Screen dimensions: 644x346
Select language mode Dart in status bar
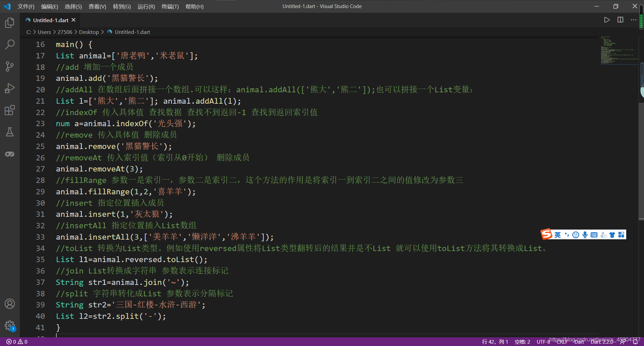[x=579, y=342]
